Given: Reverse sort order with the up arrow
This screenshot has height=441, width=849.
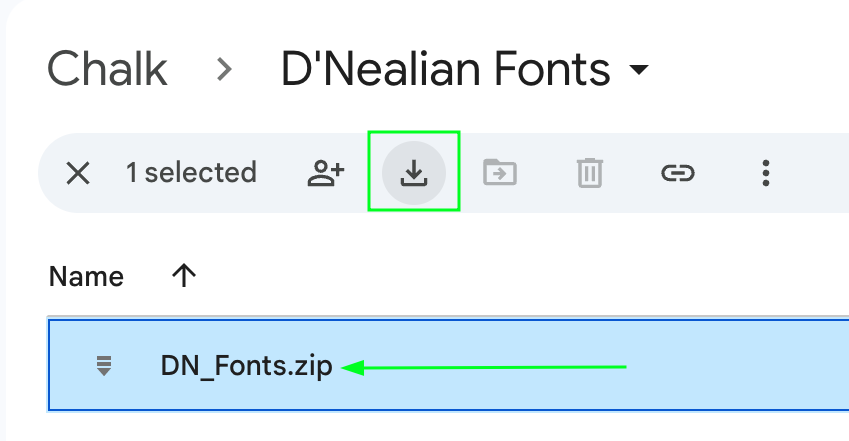Looking at the screenshot, I should click(183, 277).
